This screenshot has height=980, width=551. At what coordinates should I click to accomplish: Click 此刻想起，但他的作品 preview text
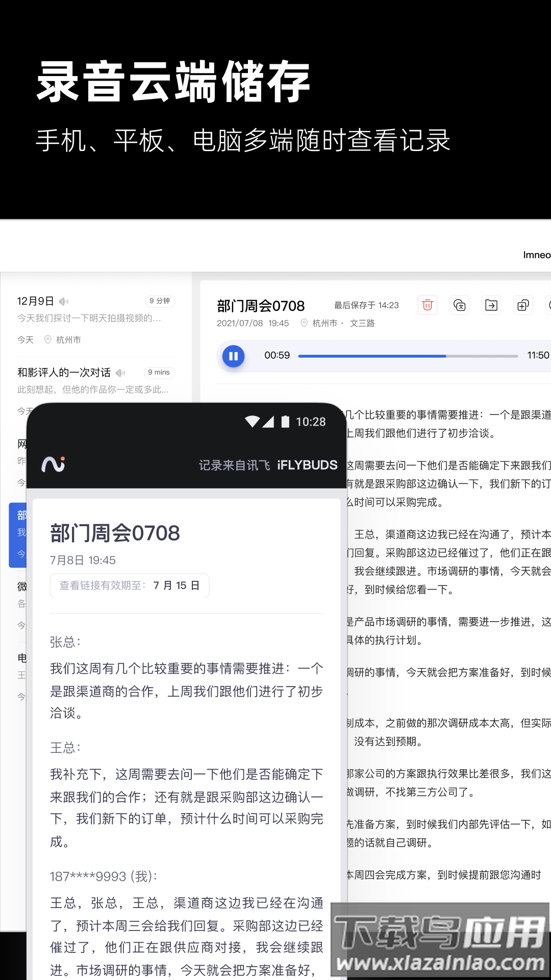93,389
